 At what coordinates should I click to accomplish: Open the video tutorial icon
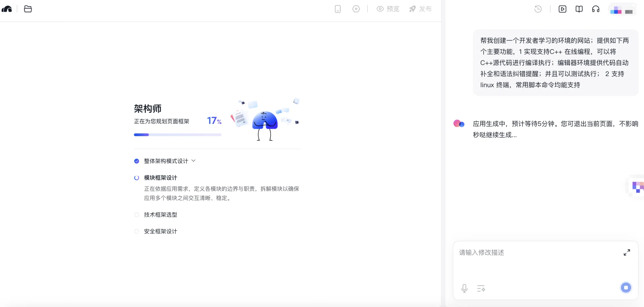(x=563, y=9)
